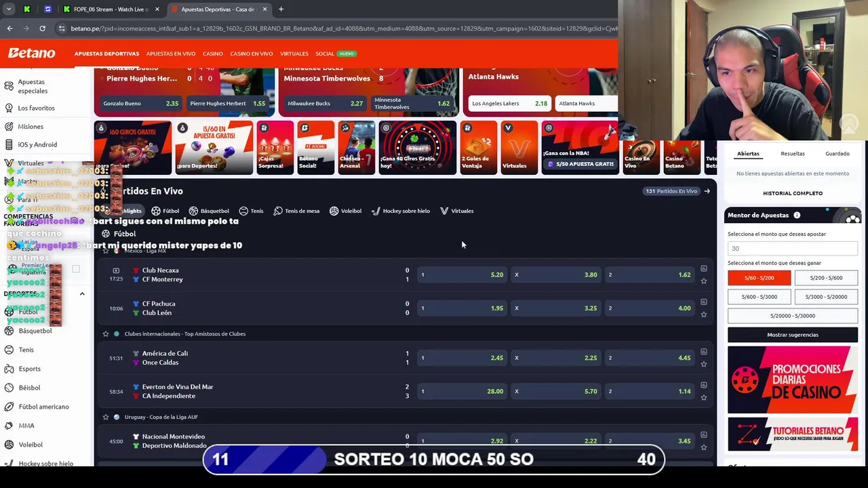Bet on CF Pachuca win at 1.95

462,308
